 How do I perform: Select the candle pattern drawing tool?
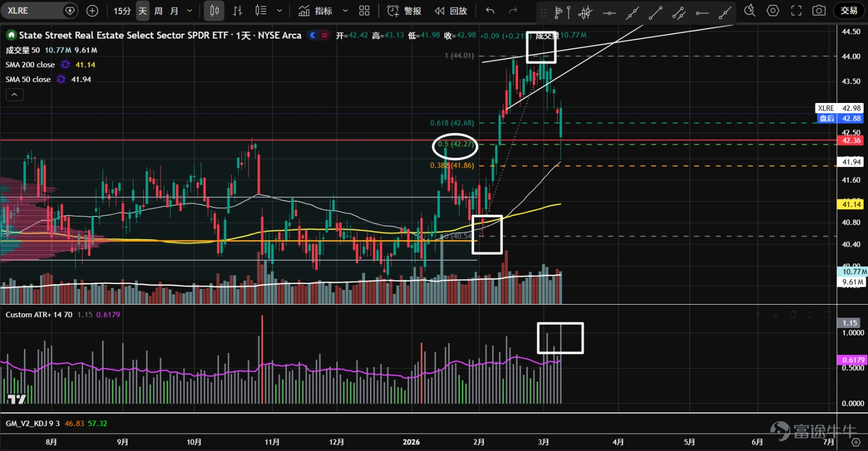coord(585,12)
